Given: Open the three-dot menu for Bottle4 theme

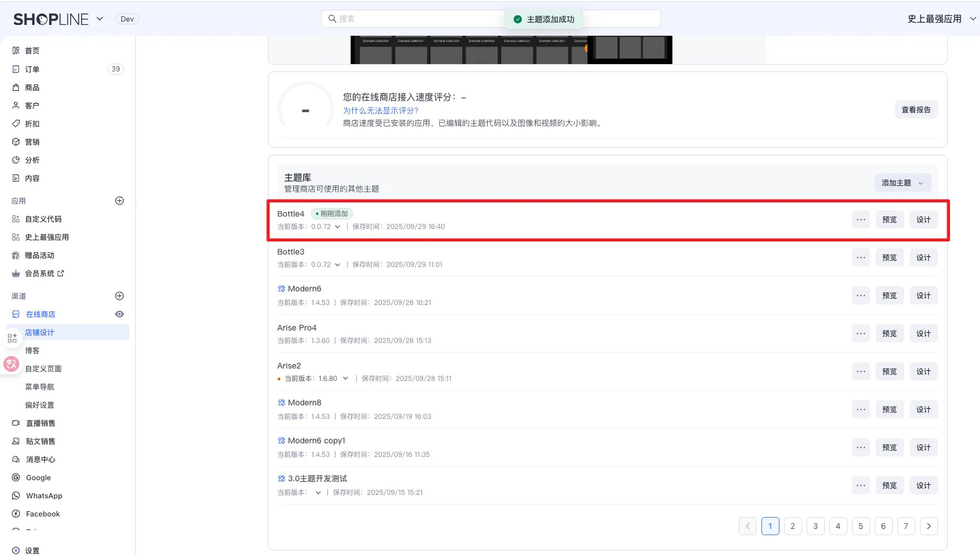Looking at the screenshot, I should pyautogui.click(x=860, y=219).
